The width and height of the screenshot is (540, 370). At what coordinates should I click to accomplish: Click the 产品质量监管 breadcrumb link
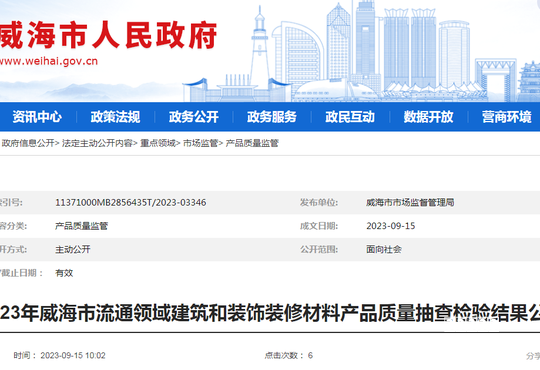point(252,143)
